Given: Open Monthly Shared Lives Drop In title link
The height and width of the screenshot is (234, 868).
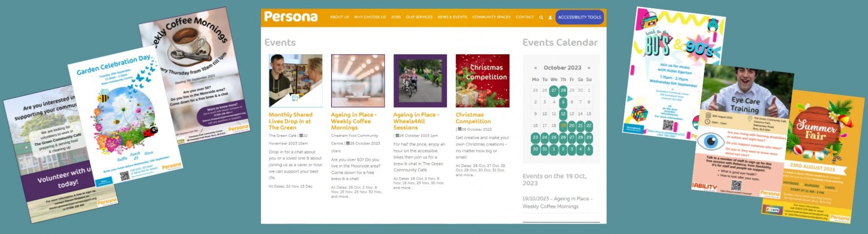Looking at the screenshot, I should pos(290,121).
